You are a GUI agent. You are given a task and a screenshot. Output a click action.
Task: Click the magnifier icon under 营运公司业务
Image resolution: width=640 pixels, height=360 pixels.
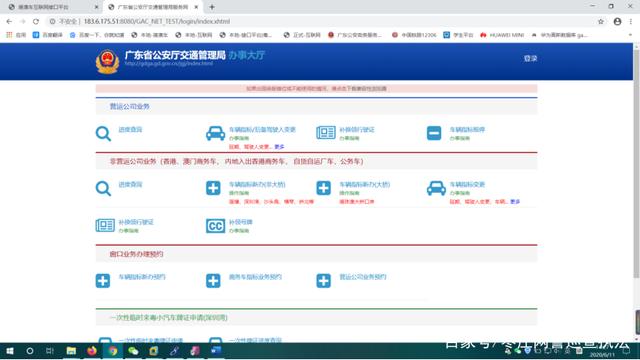pos(103,133)
